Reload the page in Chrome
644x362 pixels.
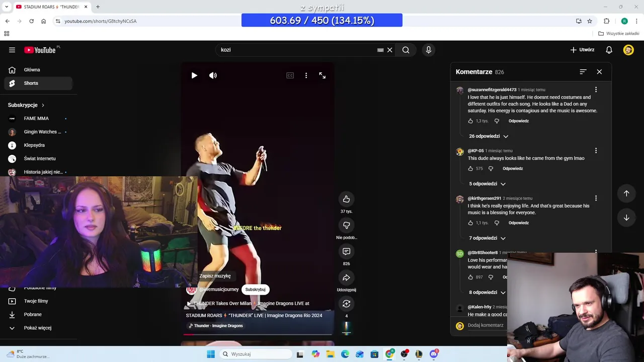(31, 21)
